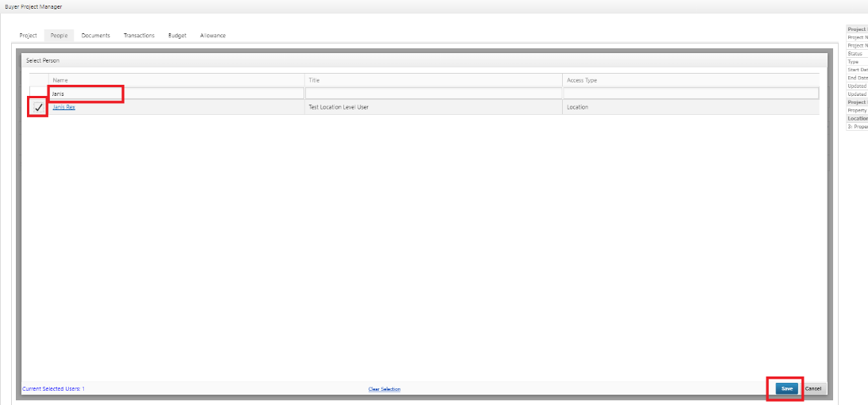Open the Janis Rex person link
The width and height of the screenshot is (868, 405).
tap(64, 107)
